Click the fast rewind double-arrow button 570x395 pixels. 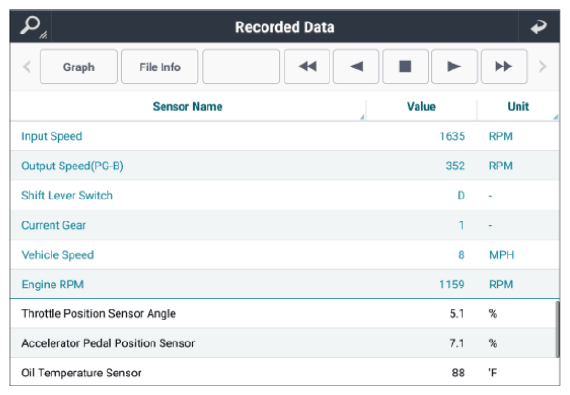click(x=307, y=66)
